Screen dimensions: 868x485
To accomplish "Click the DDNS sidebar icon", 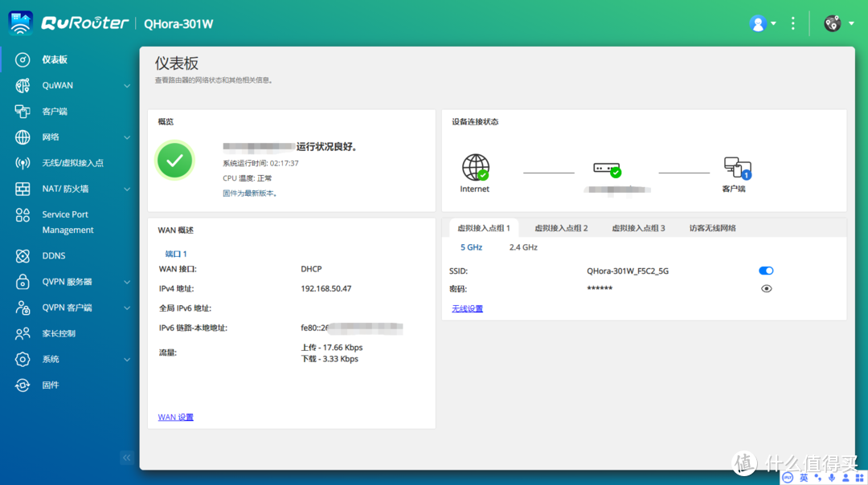I will pyautogui.click(x=22, y=255).
